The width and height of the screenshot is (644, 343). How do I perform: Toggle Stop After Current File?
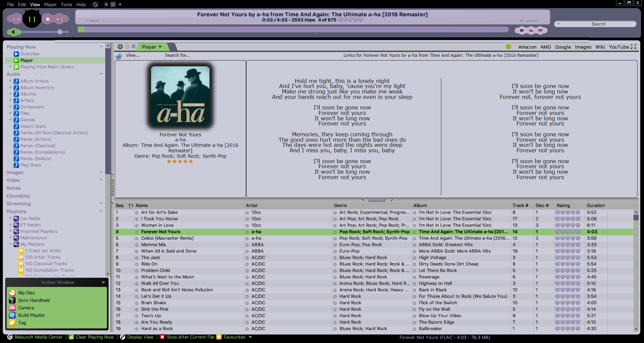point(187,337)
